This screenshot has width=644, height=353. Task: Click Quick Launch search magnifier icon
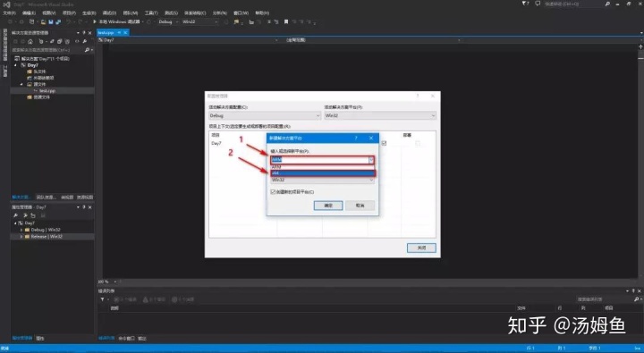pyautogui.click(x=607, y=4)
